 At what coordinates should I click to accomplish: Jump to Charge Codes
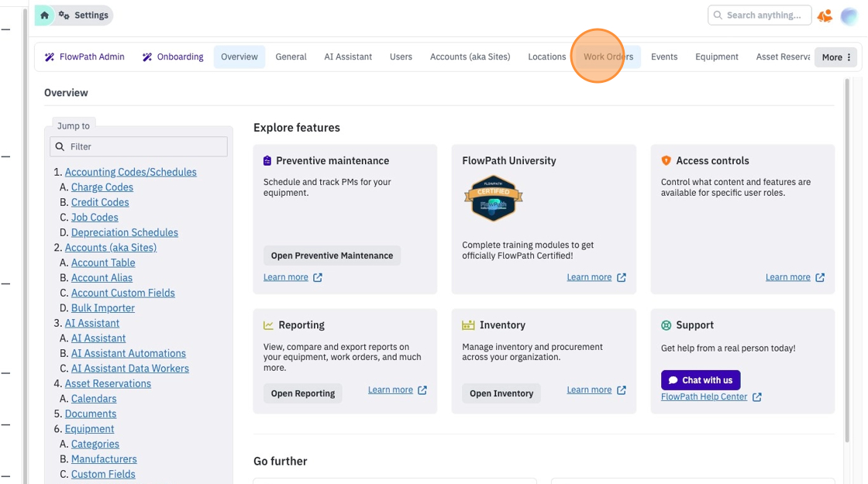coord(102,187)
